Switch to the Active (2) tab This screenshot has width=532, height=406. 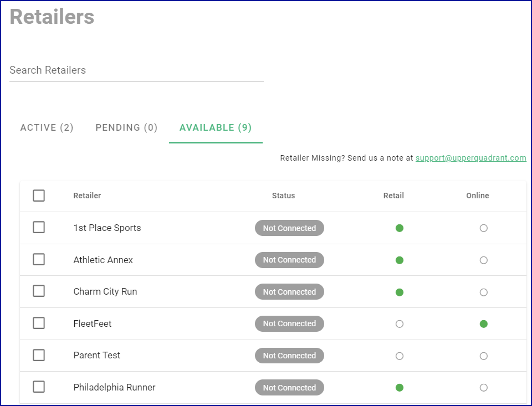(x=47, y=127)
